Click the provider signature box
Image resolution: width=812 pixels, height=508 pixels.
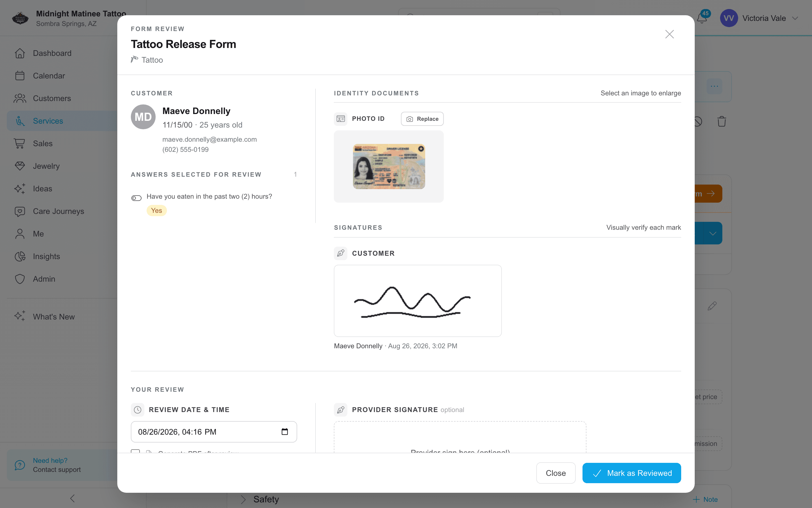[460, 437]
